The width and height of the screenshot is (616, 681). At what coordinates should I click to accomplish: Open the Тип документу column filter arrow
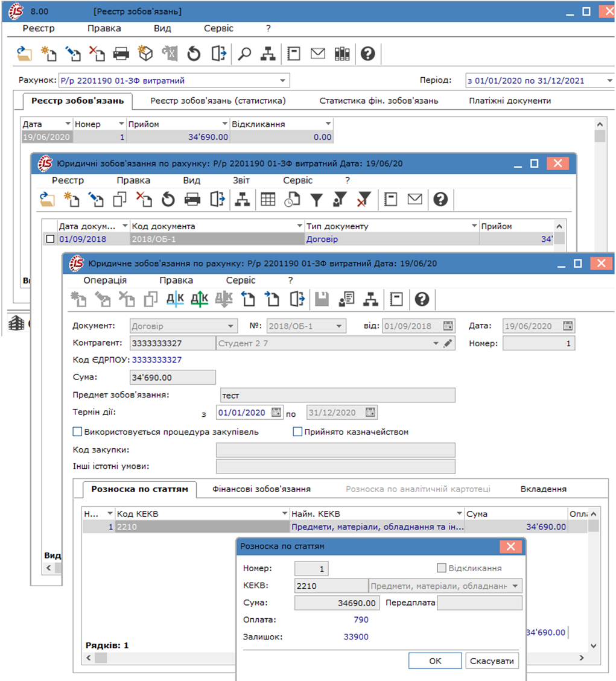coord(474,226)
